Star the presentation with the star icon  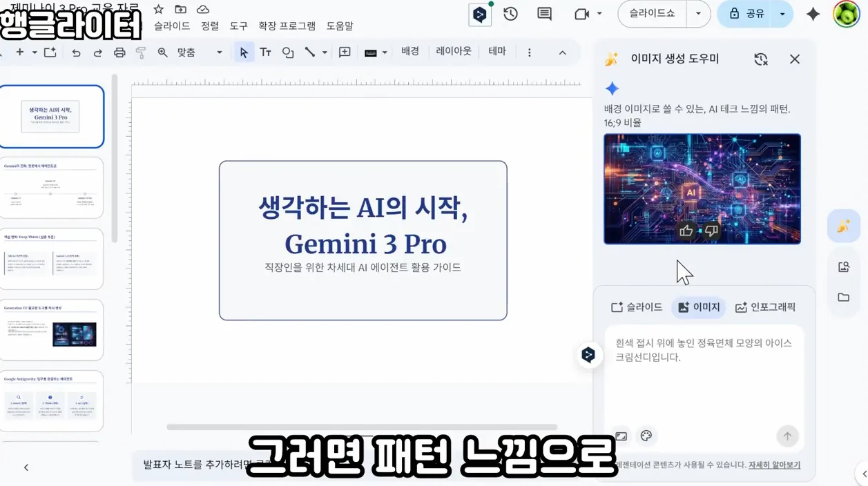point(159,10)
